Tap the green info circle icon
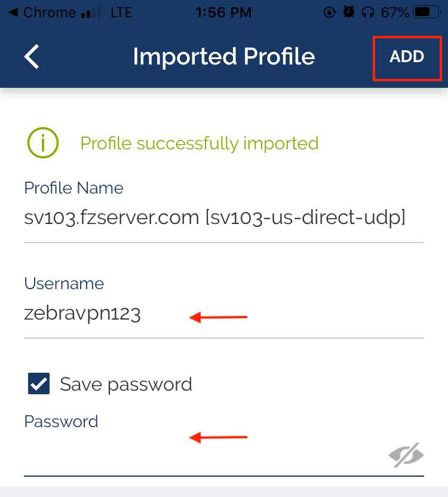This screenshot has height=497, width=448. point(43,143)
